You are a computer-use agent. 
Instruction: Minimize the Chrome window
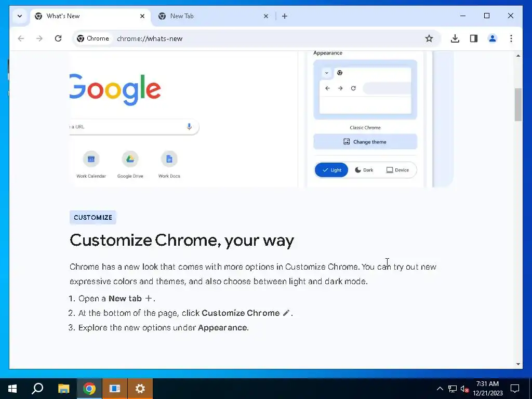pos(463,16)
